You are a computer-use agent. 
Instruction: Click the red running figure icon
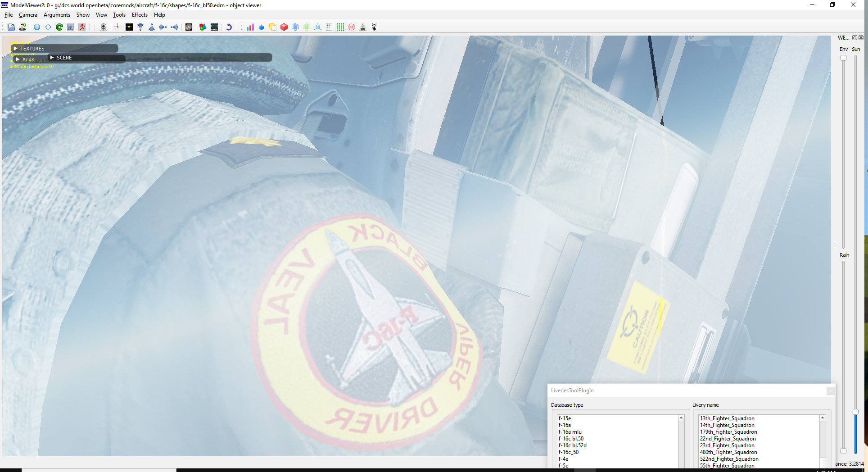82,27
